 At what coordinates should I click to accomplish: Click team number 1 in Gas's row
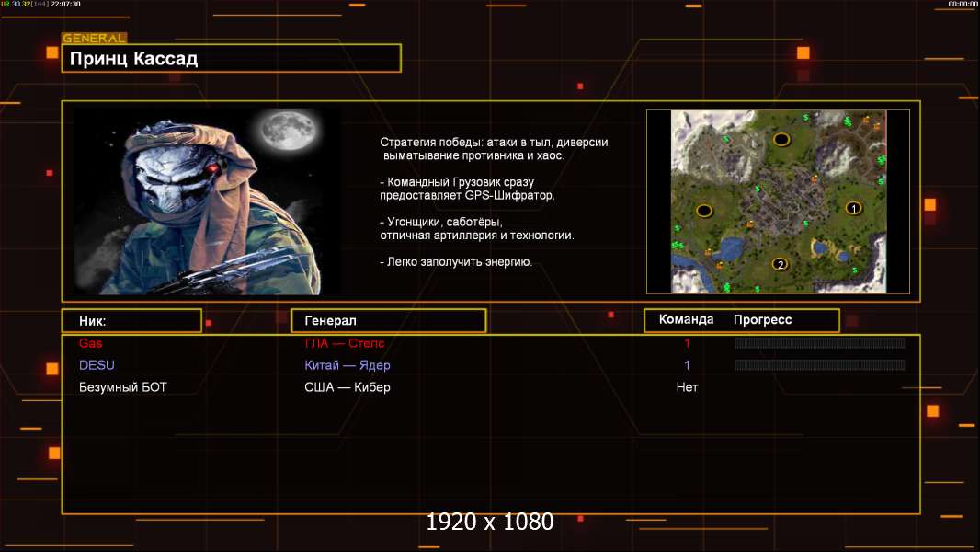tap(687, 343)
